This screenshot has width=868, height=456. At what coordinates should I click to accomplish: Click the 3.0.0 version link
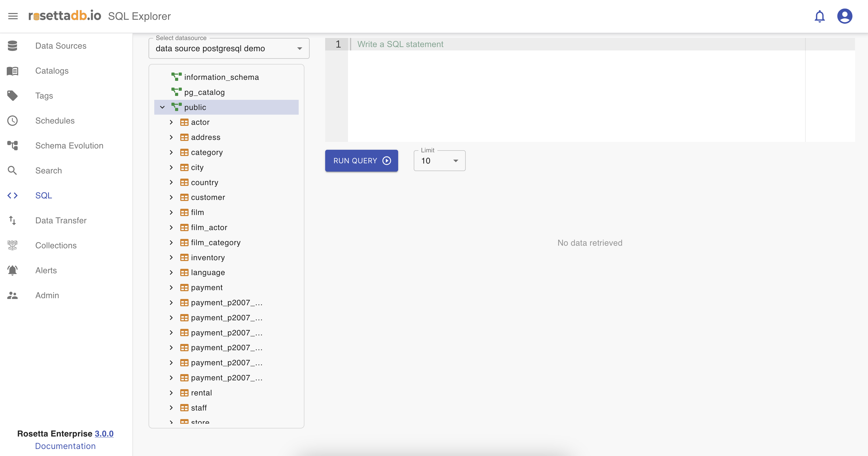click(104, 433)
